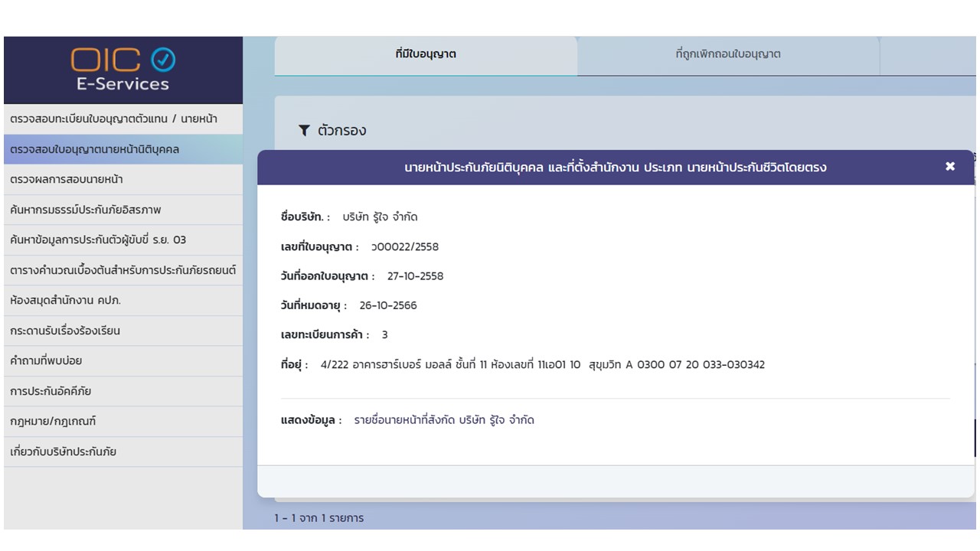Click the ตัวกรอง filter heading
980x551 pixels.
pyautogui.click(x=342, y=130)
